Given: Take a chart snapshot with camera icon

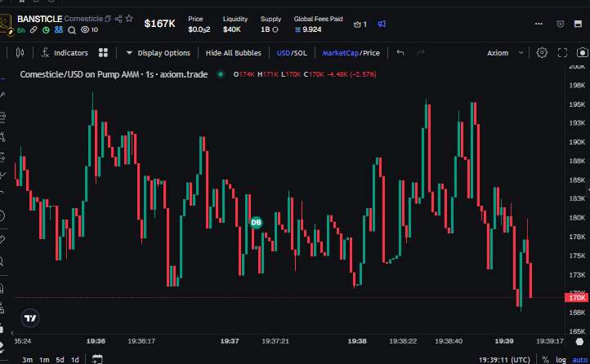Looking at the screenshot, I should pyautogui.click(x=582, y=52).
